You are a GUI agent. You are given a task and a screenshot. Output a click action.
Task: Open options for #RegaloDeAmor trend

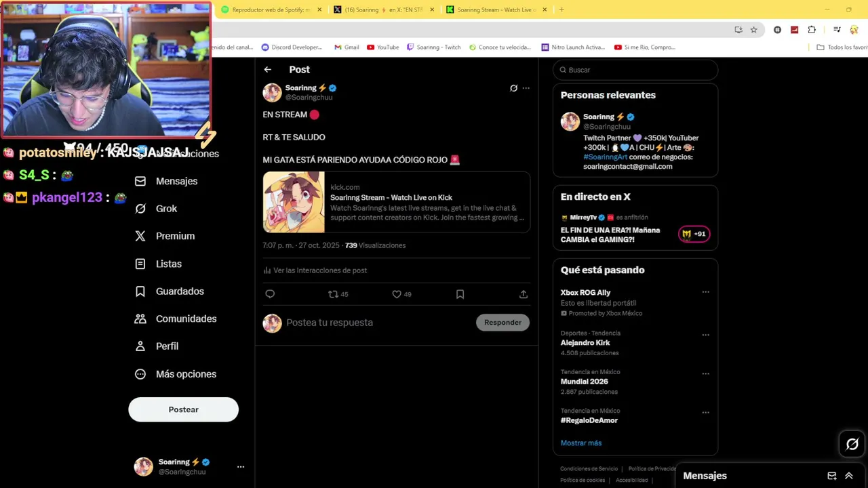pos(705,412)
